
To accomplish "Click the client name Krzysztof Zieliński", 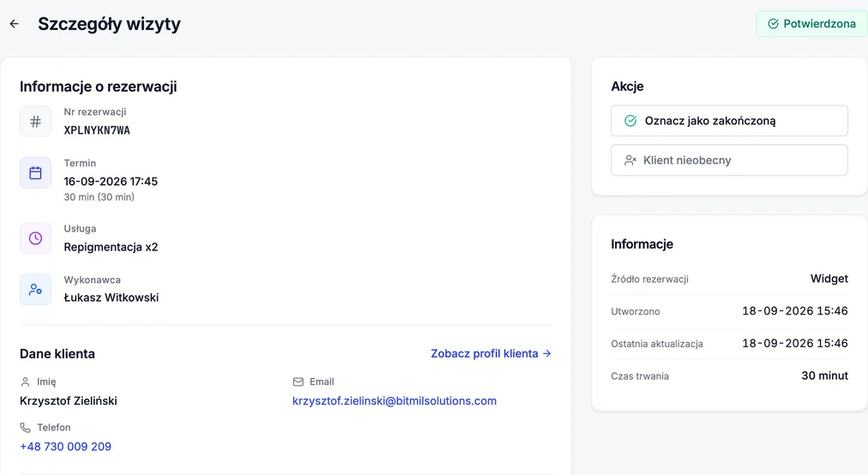I will tap(68, 400).
